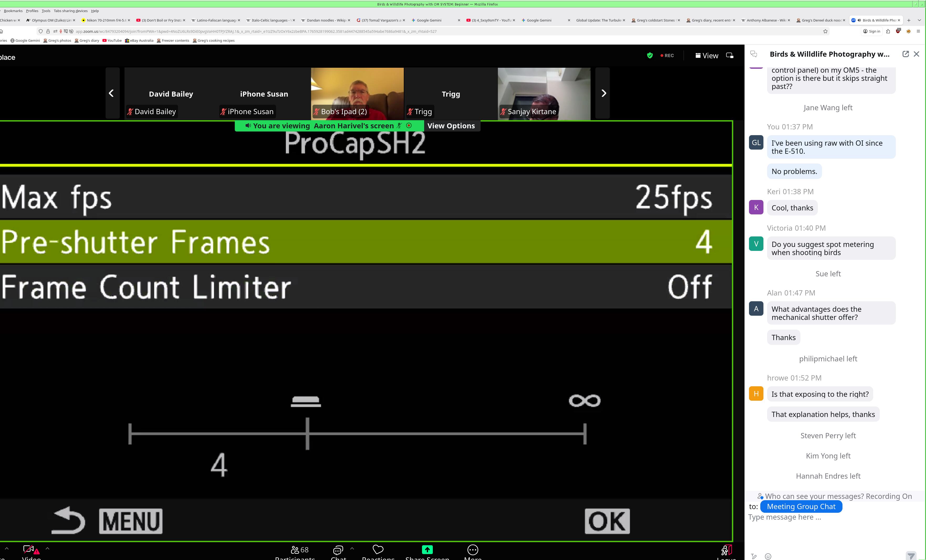The height and width of the screenshot is (560, 926).
Task: Select Meeting Group Chat recipient dropdown
Action: pyautogui.click(x=801, y=507)
